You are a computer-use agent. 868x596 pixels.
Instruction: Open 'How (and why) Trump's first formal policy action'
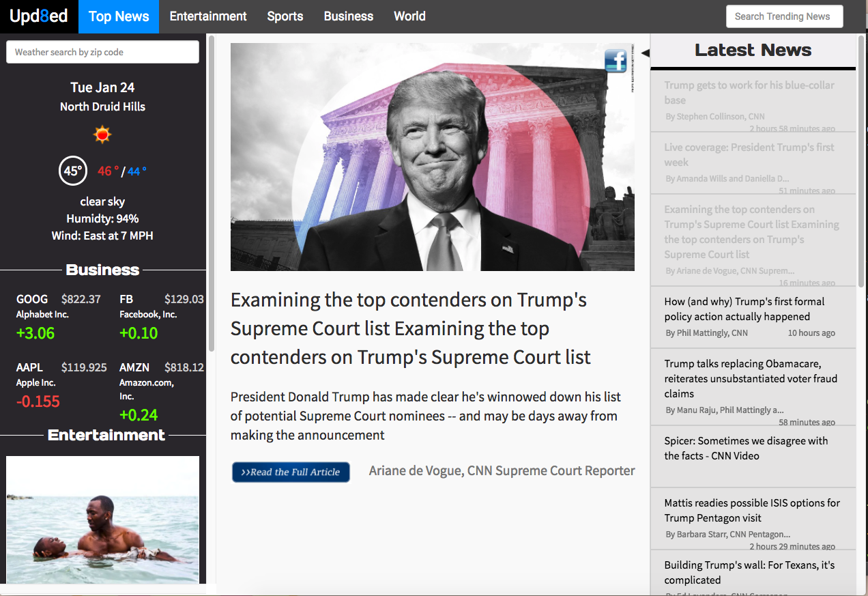point(753,317)
